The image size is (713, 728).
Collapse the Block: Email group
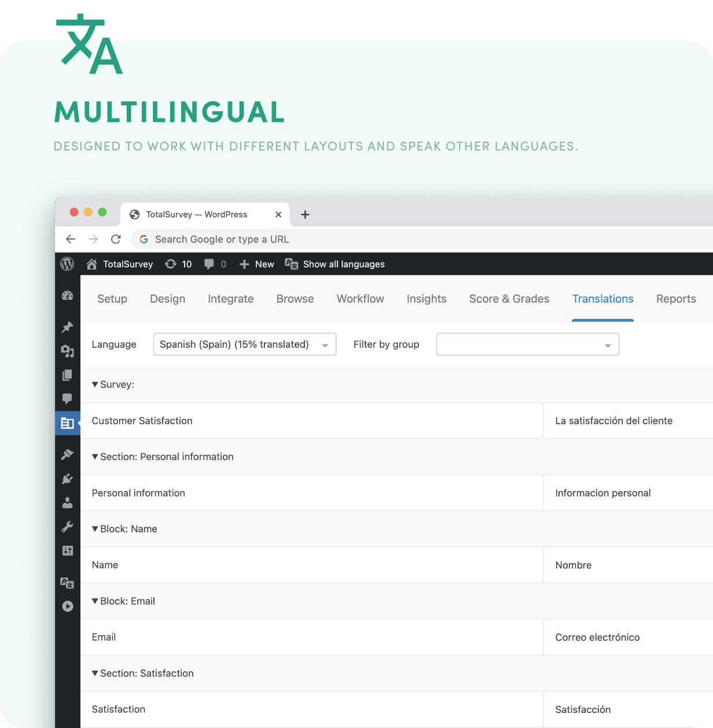pos(123,601)
